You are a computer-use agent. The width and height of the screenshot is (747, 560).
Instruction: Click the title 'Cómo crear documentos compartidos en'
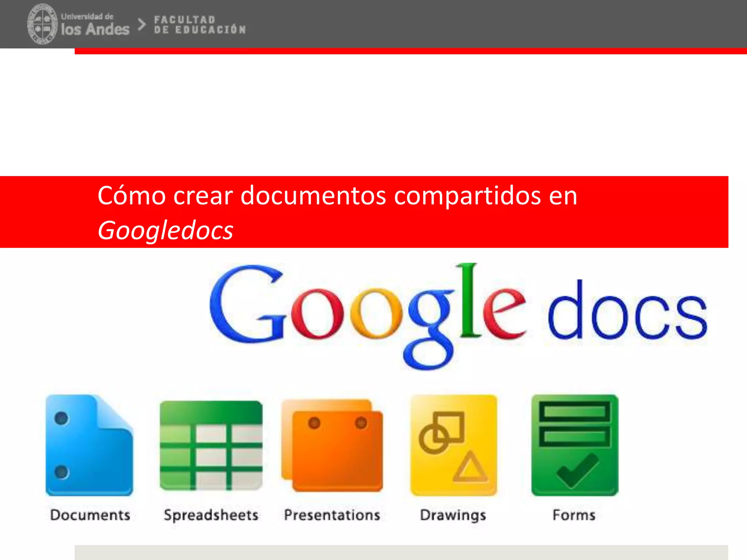point(337,196)
